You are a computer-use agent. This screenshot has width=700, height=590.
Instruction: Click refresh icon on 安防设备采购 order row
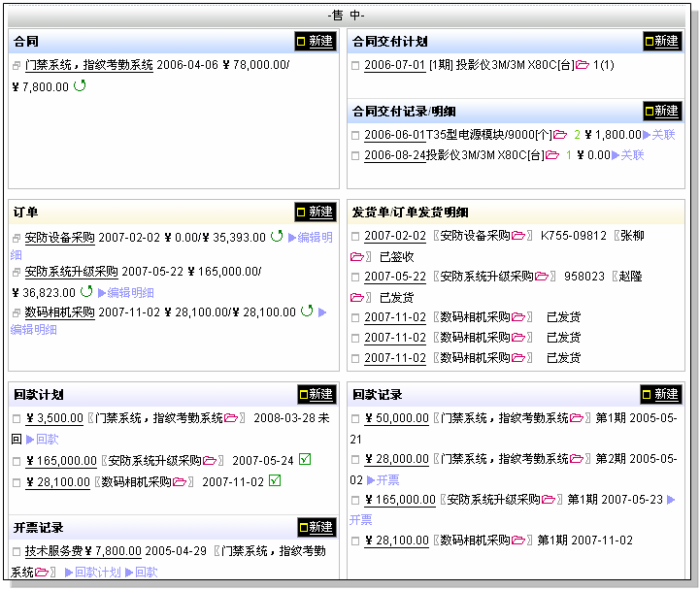click(277, 236)
